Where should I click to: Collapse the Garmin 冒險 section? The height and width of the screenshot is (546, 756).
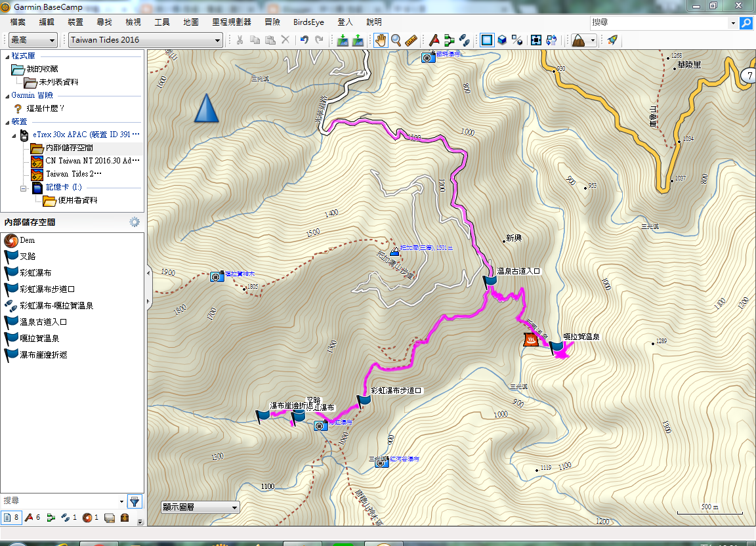click(7, 96)
